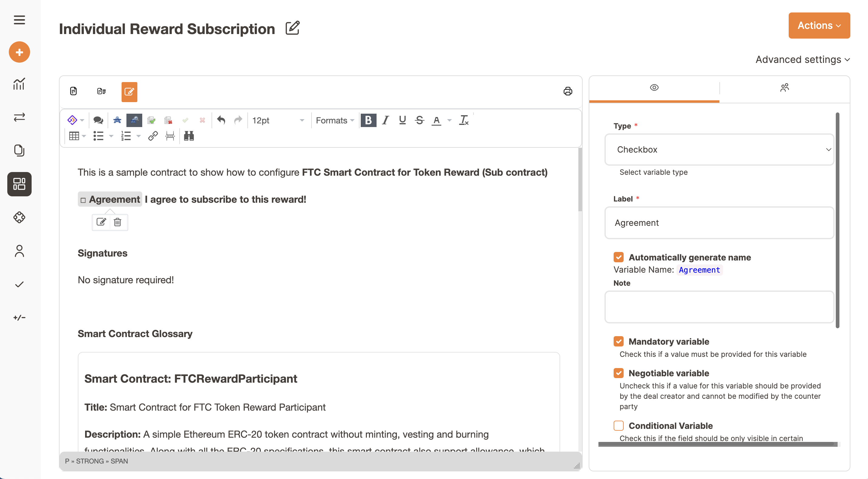Apply italic formatting
The width and height of the screenshot is (868, 479).
[385, 120]
